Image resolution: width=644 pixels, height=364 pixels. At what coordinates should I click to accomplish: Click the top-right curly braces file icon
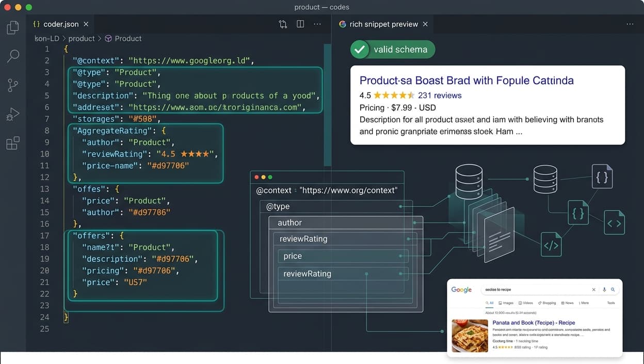(602, 176)
